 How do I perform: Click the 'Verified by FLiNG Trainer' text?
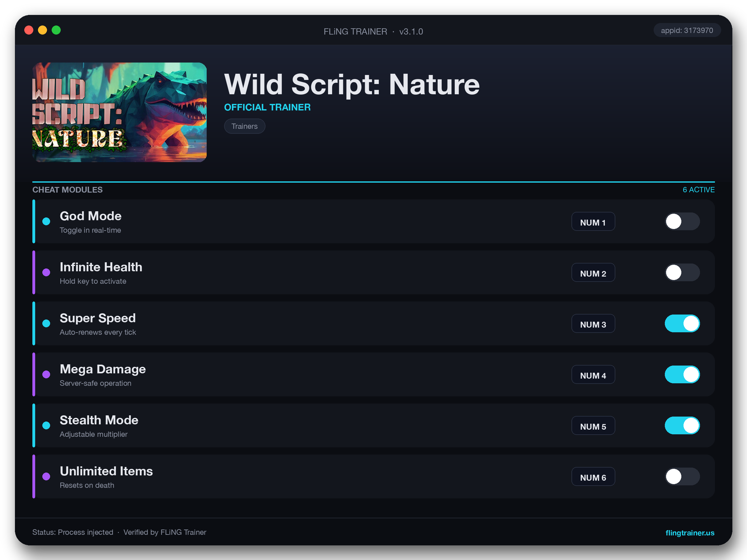[165, 532]
